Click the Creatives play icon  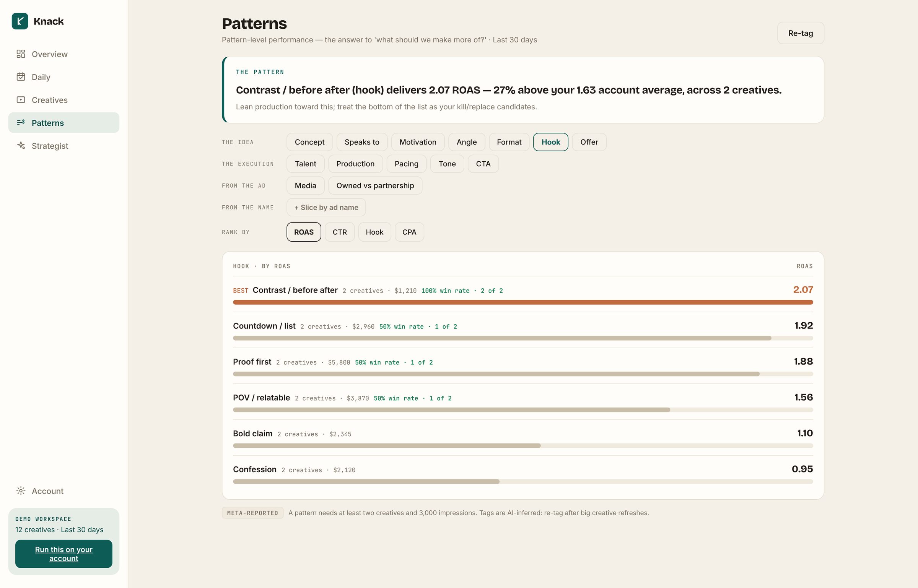tap(21, 100)
